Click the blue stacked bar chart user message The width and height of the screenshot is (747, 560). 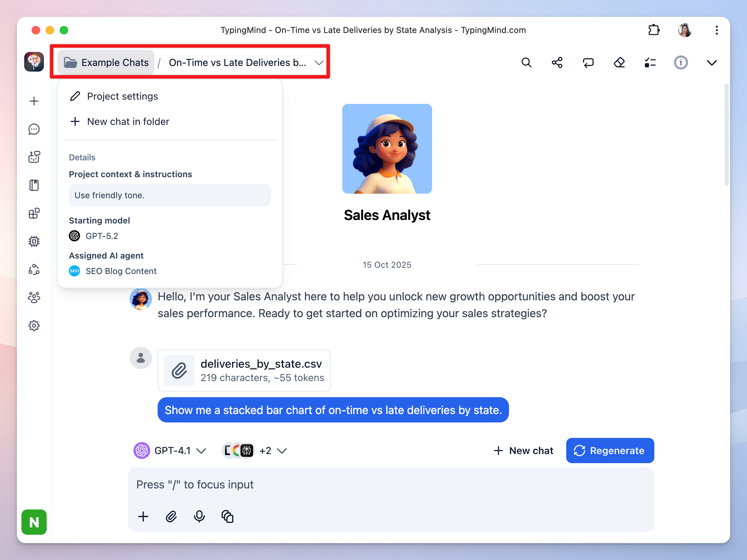333,410
